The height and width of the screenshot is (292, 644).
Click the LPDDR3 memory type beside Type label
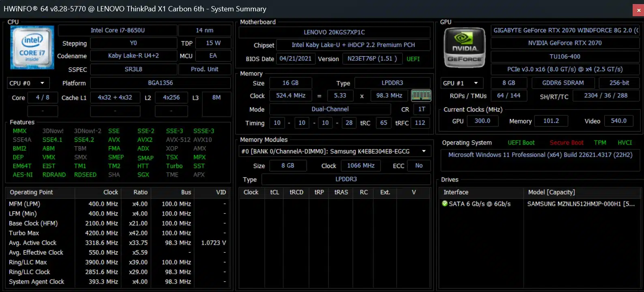(393, 83)
